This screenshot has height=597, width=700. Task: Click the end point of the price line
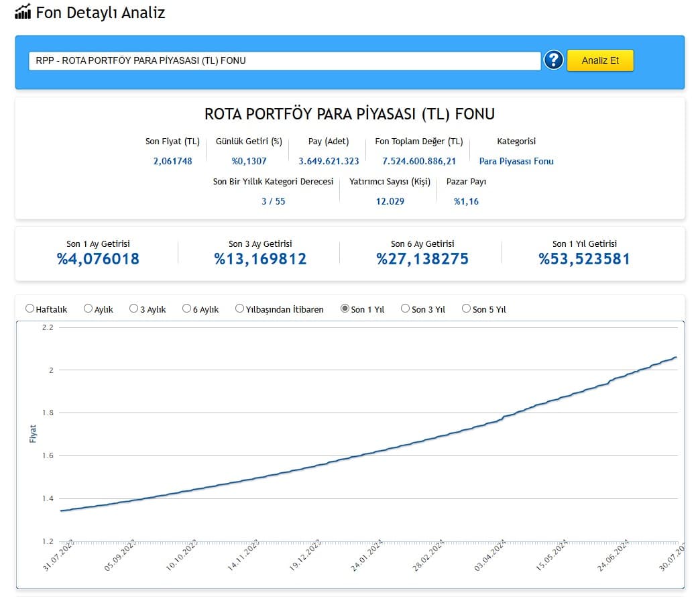click(x=676, y=358)
